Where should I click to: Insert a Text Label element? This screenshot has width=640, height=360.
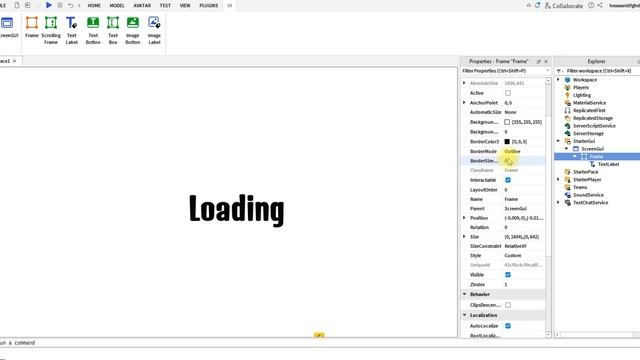point(72,30)
